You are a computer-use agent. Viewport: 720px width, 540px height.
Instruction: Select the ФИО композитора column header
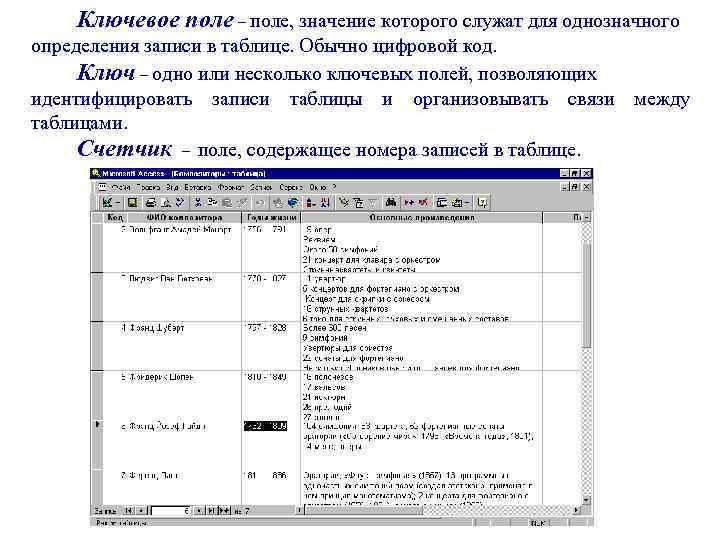click(184, 218)
